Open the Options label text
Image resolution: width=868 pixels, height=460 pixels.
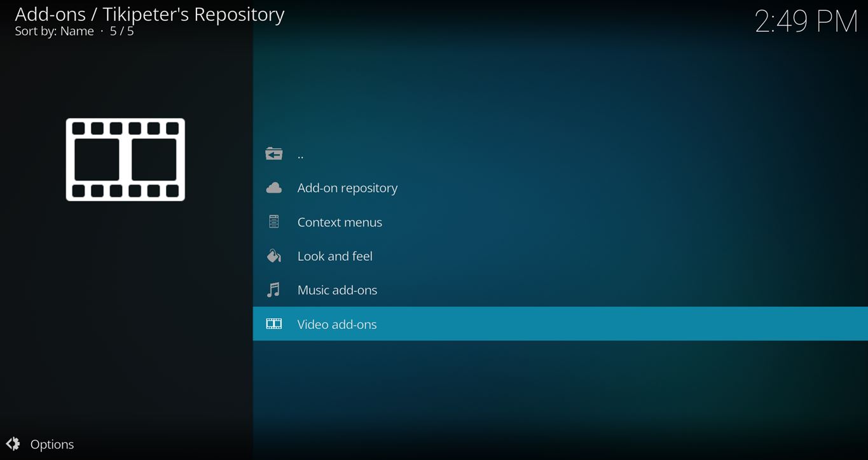click(52, 444)
